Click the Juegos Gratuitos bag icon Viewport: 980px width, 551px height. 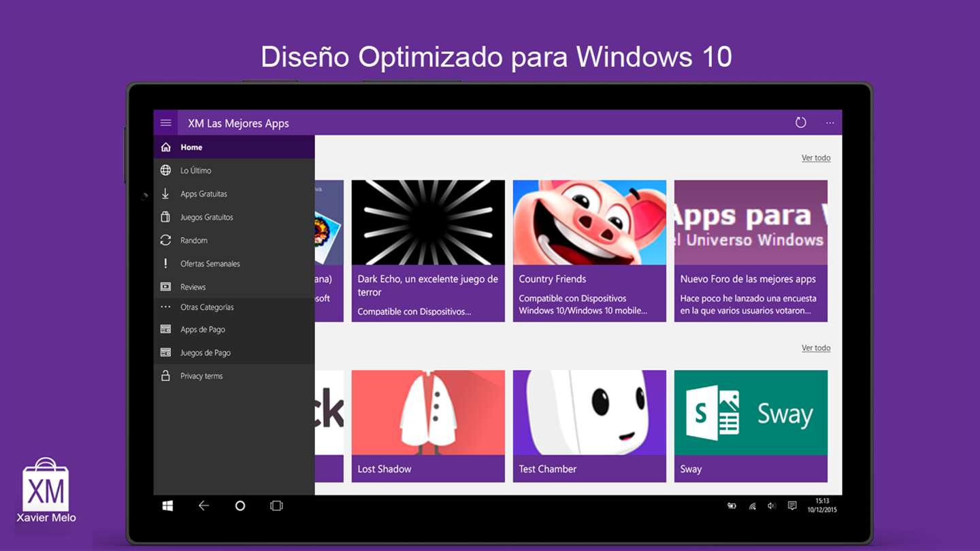click(165, 217)
